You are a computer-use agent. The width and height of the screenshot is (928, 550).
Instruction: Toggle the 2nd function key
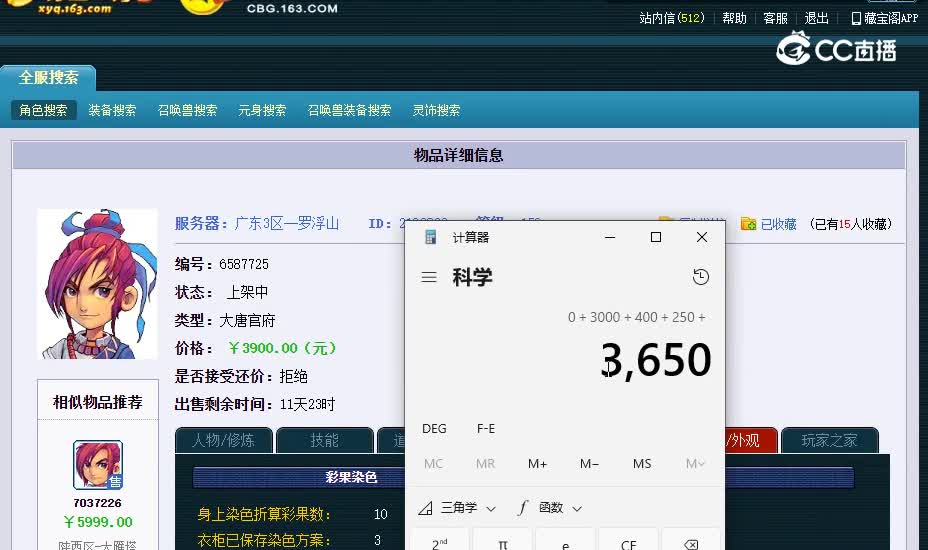[x=439, y=544]
